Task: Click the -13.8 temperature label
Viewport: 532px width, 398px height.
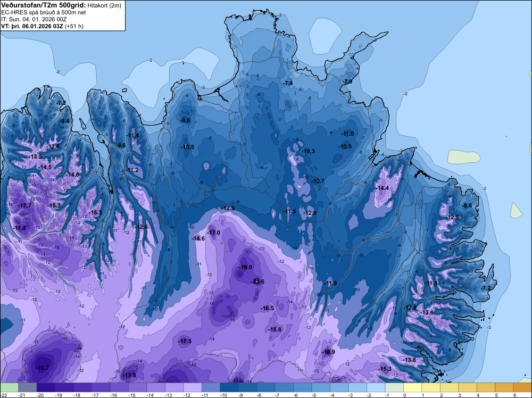Action: coord(409,360)
